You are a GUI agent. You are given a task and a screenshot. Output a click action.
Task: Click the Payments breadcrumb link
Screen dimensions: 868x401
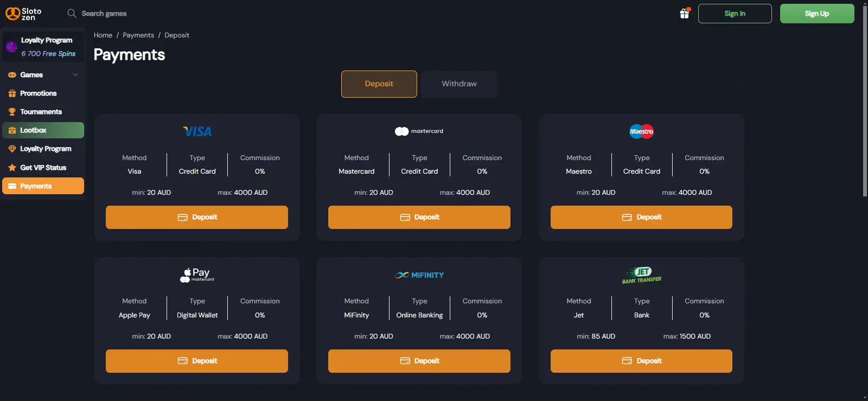click(x=138, y=35)
